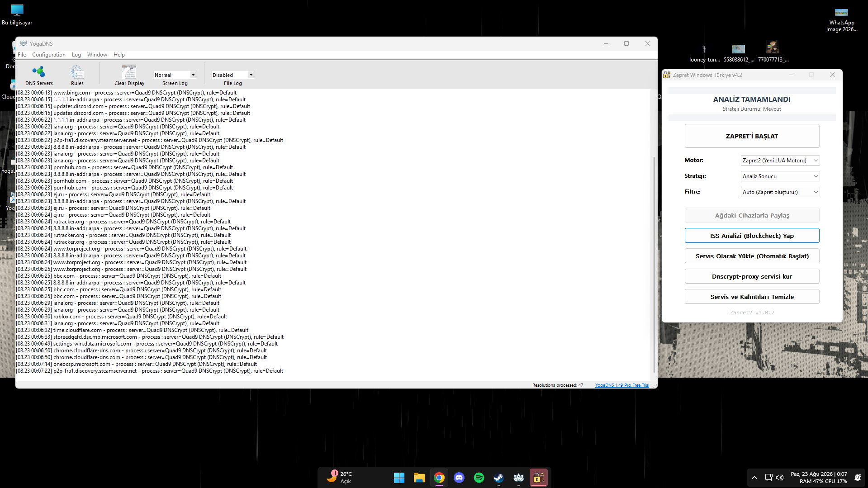
Task: Open the Rules toolbar icon
Action: pos(77,75)
